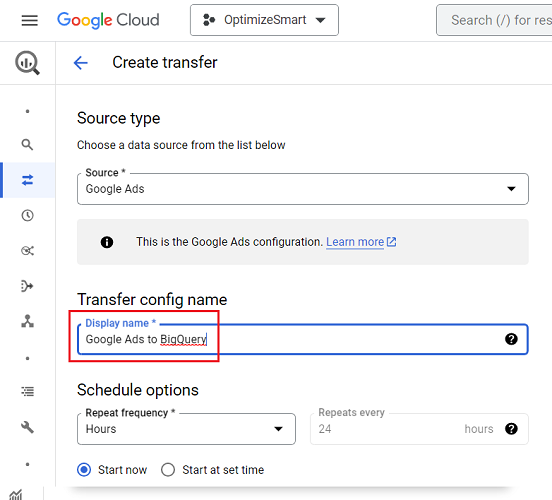
Task: Open the chart monitoring icon at sidebar bottom
Action: [x=16, y=494]
